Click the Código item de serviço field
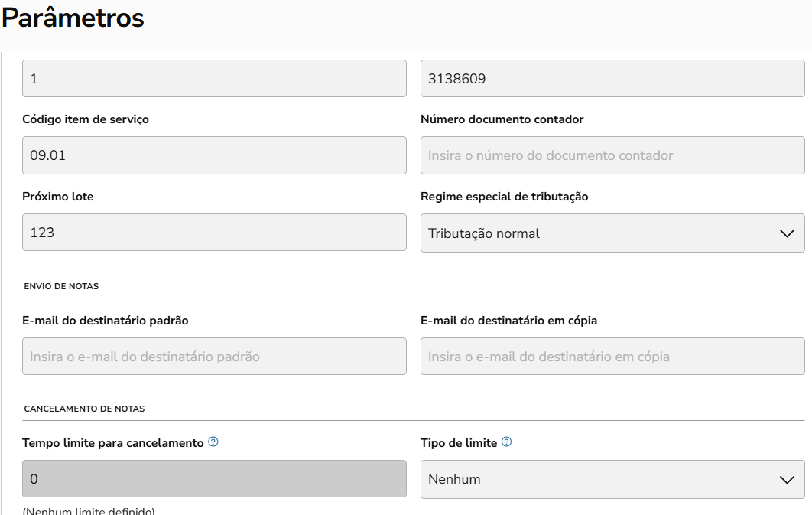This screenshot has height=515, width=812. point(214,155)
